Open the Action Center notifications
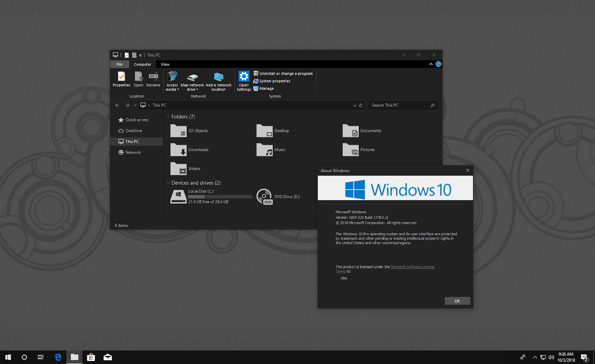Image resolution: width=595 pixels, height=364 pixels. tap(585, 357)
